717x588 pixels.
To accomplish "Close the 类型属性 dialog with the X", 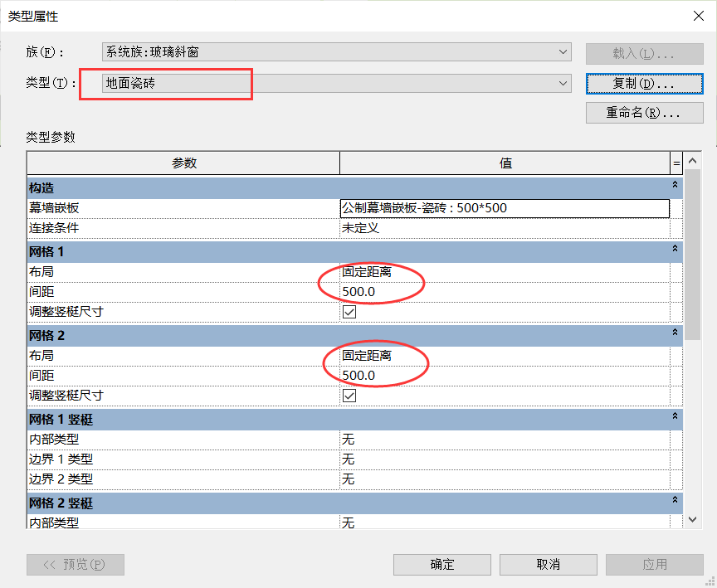I will (698, 16).
